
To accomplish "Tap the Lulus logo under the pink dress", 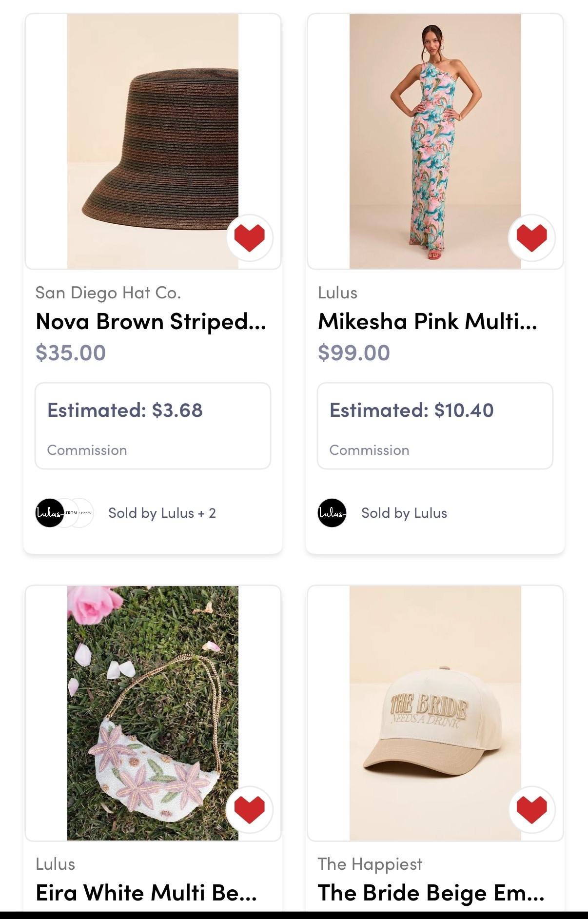I will pos(332,513).
